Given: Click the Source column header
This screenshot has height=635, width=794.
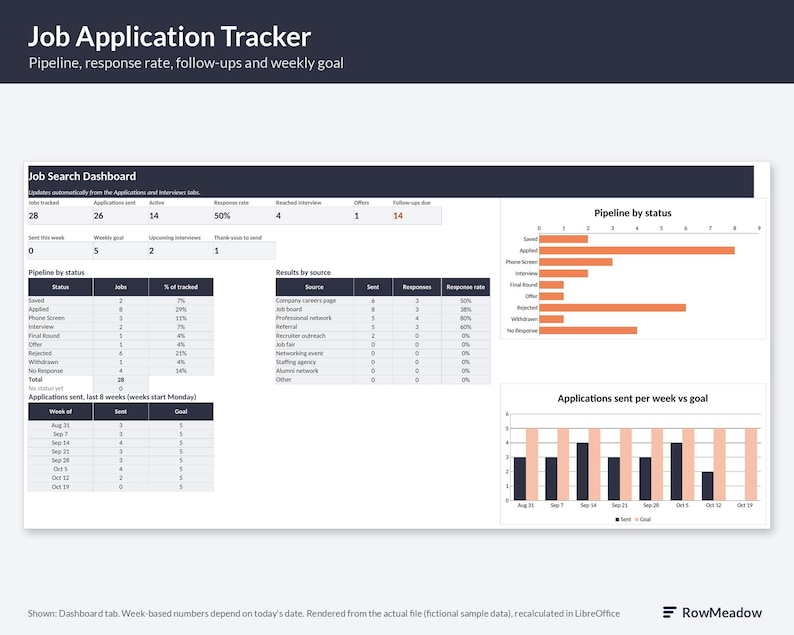Looking at the screenshot, I should click(x=314, y=287).
